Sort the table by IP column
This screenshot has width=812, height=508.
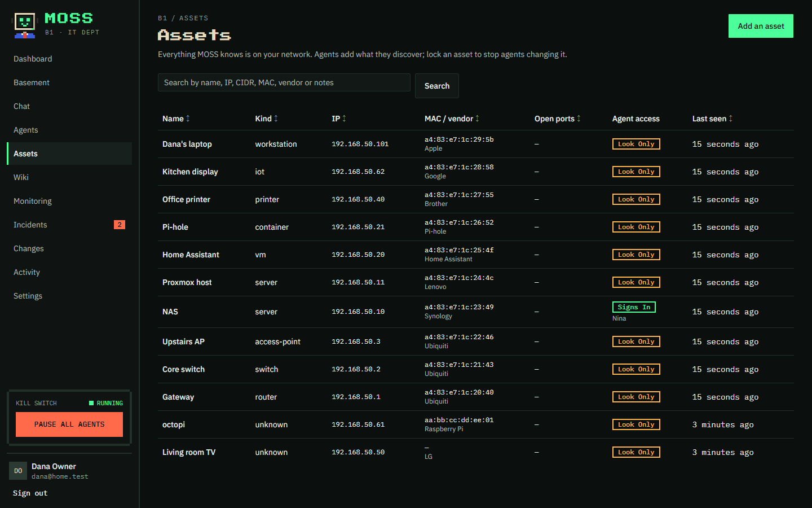[339, 119]
